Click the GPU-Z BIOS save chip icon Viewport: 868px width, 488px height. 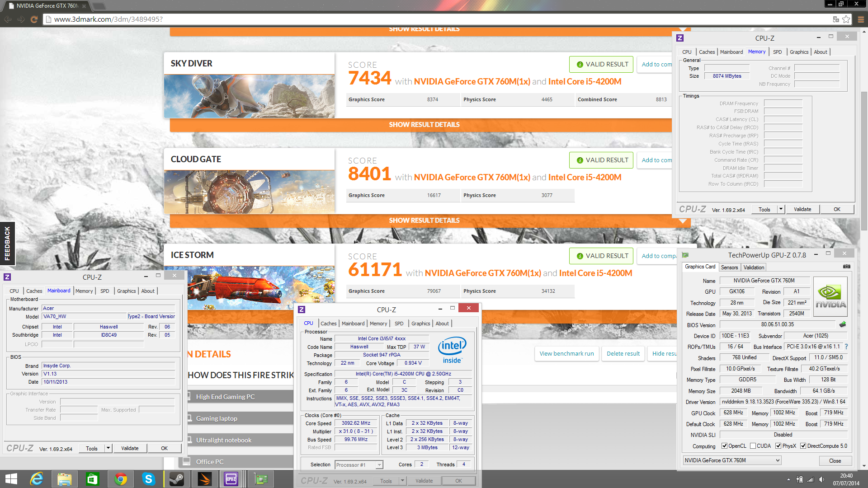point(843,324)
